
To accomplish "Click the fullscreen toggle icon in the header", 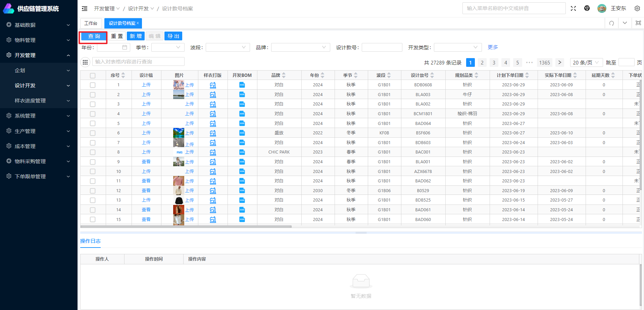I will coord(573,8).
